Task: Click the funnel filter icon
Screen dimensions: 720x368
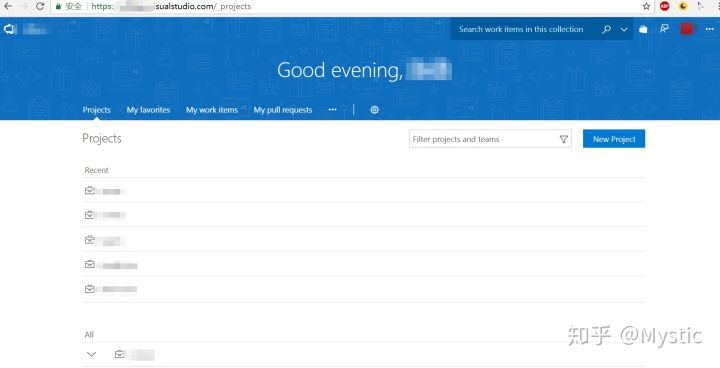Action: 564,139
